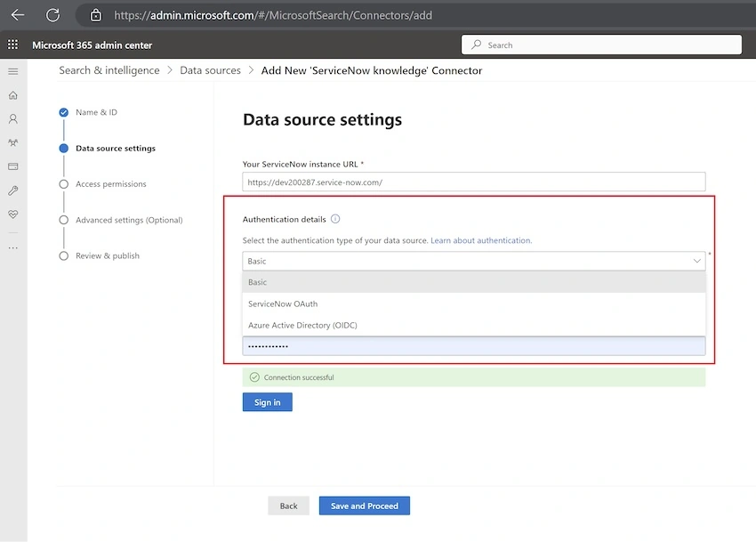Click the Back button
The image size is (756, 542).
288,506
